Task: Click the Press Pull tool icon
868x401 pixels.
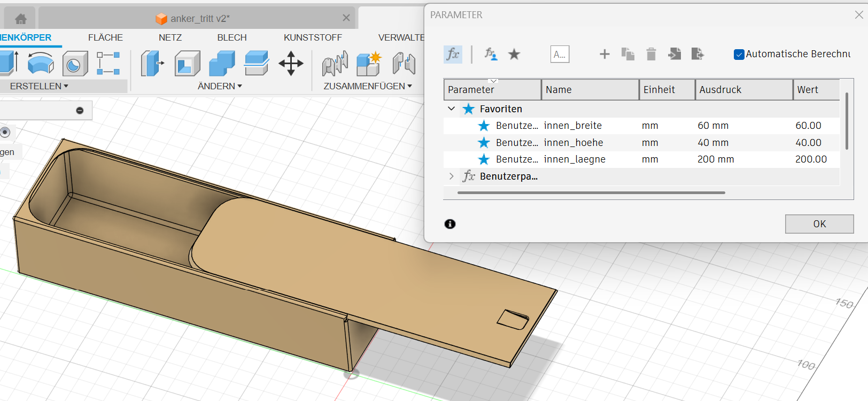Action: [x=152, y=64]
